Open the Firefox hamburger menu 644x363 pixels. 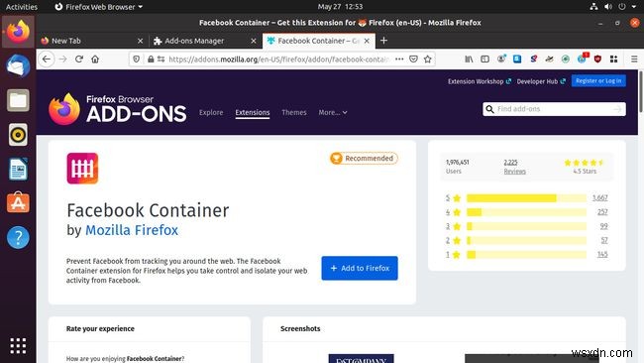[x=634, y=60]
